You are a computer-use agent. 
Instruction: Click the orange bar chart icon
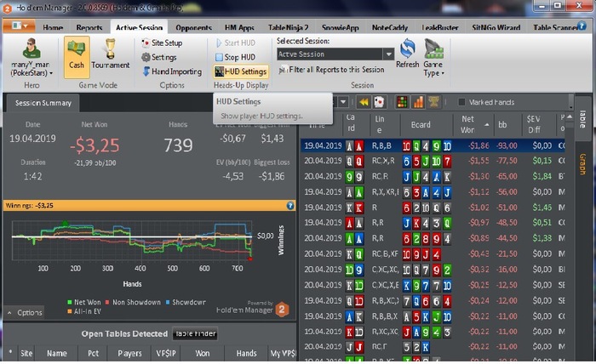pos(418,102)
